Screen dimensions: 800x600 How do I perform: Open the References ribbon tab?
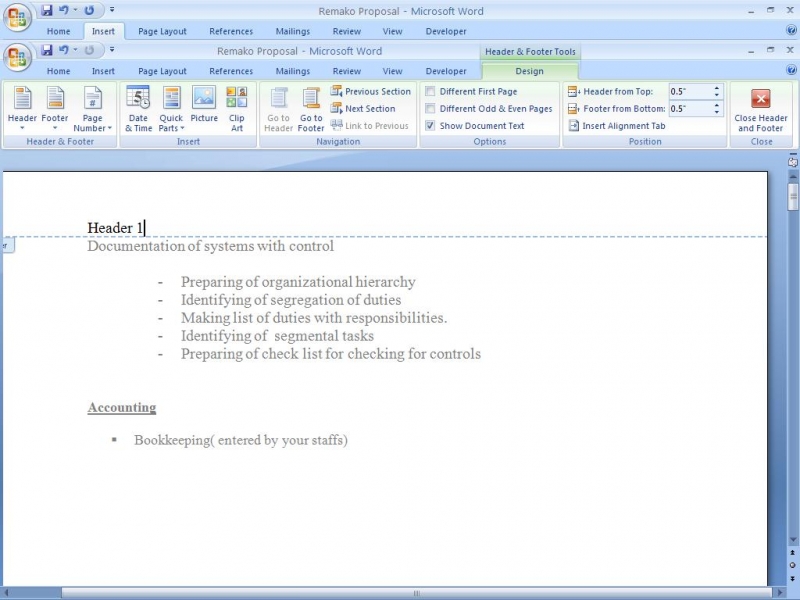pyautogui.click(x=231, y=71)
